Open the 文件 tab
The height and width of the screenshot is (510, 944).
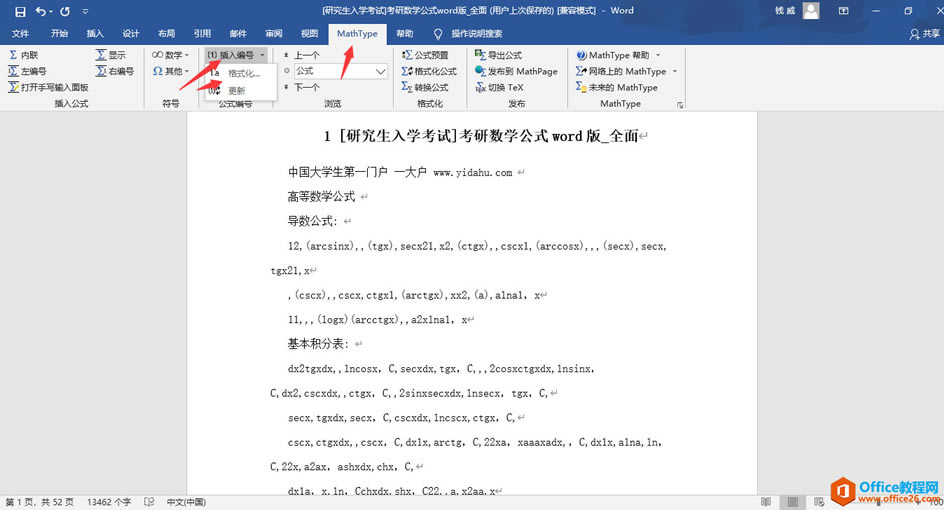(20, 34)
